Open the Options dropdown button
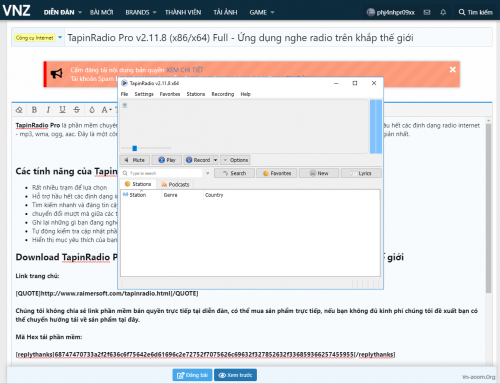 tap(235, 160)
